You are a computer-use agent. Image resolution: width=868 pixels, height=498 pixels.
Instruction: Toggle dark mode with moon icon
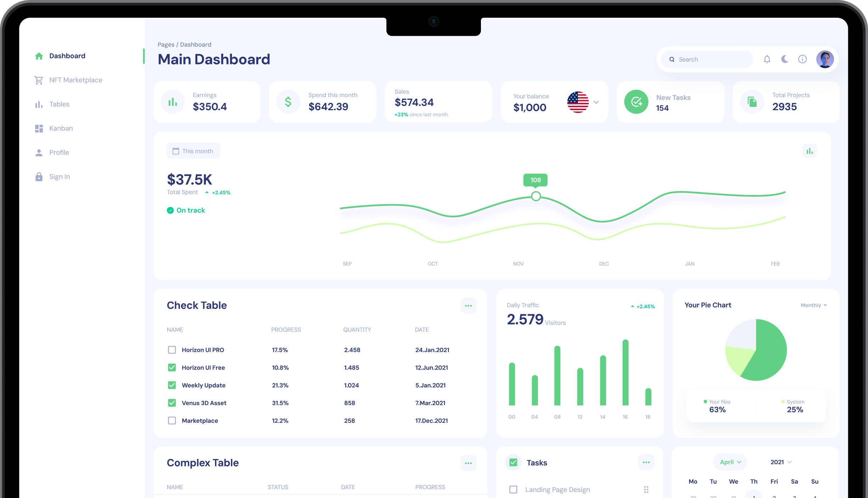785,59
